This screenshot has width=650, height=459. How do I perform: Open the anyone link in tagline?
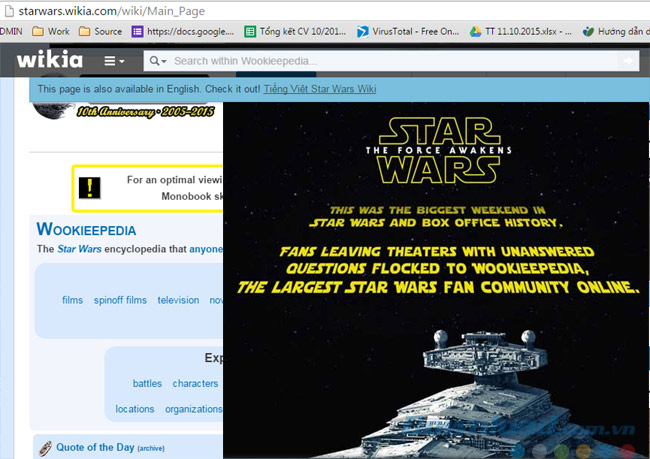click(x=206, y=249)
